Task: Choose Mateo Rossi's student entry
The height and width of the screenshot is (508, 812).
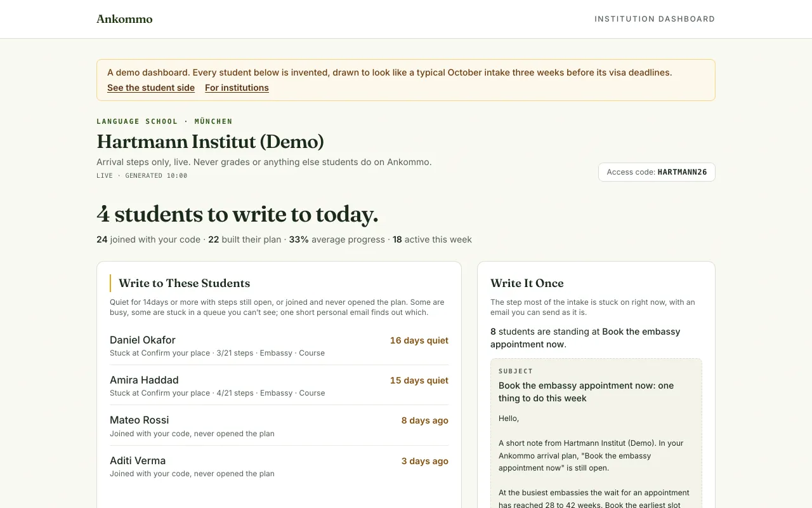Action: click(x=279, y=425)
